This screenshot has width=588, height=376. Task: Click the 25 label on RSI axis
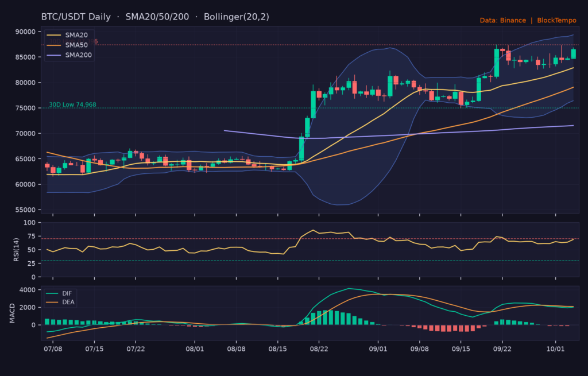(32, 263)
